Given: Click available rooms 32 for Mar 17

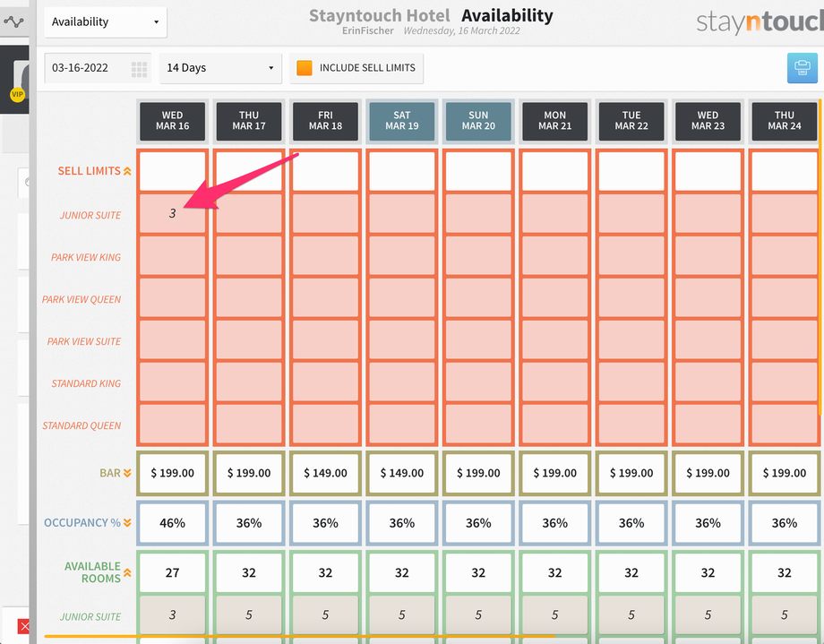Looking at the screenshot, I should (x=249, y=572).
